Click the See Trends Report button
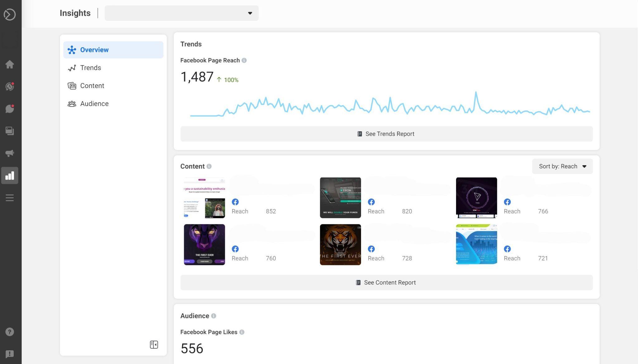Viewport: 638px width, 364px height. 386,134
